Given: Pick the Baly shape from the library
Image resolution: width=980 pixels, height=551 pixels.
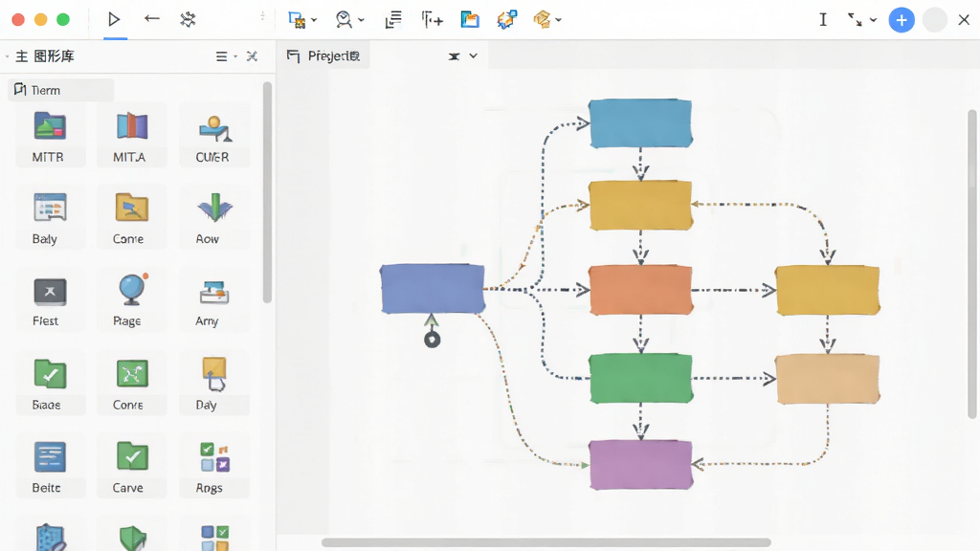Looking at the screenshot, I should point(50,218).
